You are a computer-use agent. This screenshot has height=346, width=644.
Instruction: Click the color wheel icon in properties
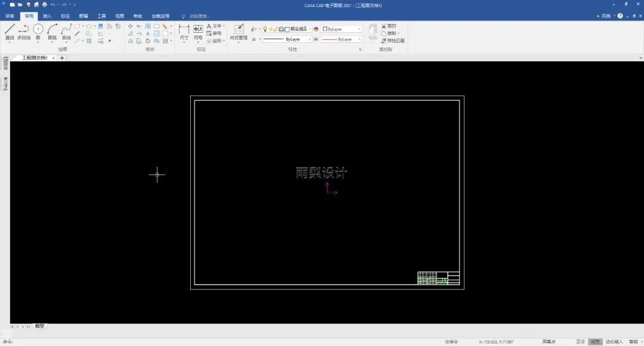pyautogui.click(x=316, y=29)
